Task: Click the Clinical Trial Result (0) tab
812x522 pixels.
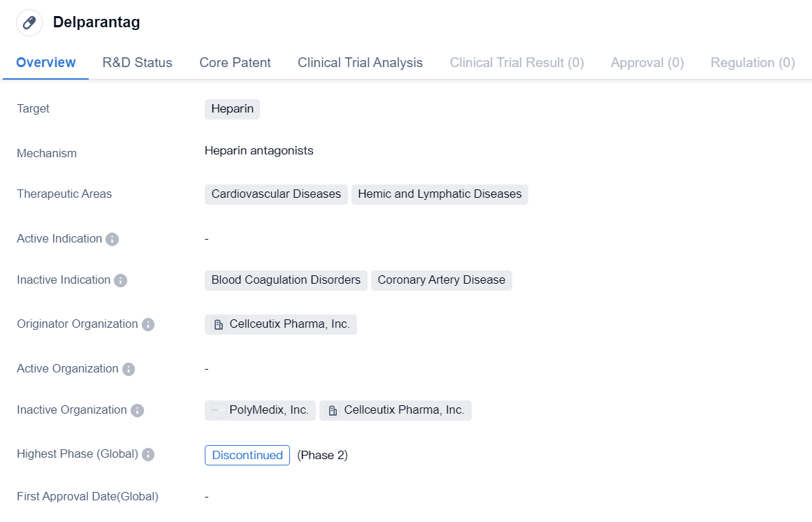Action: point(516,63)
